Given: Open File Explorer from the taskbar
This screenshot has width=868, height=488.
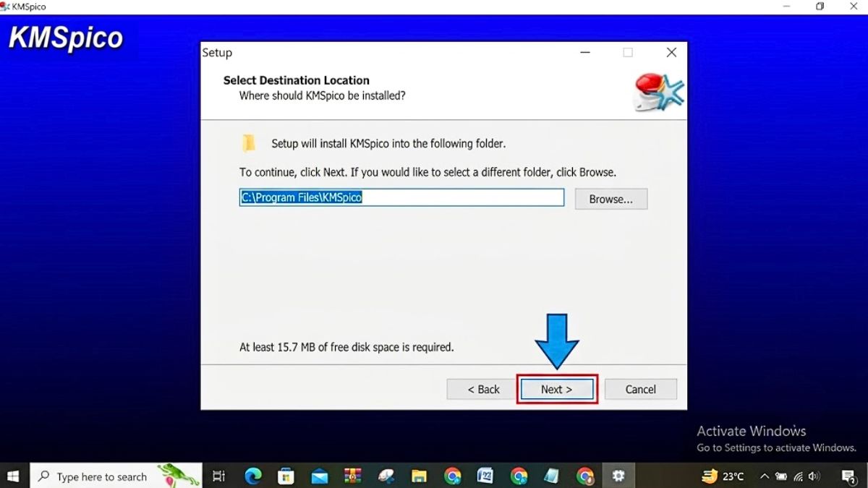Looking at the screenshot, I should pyautogui.click(x=419, y=476).
